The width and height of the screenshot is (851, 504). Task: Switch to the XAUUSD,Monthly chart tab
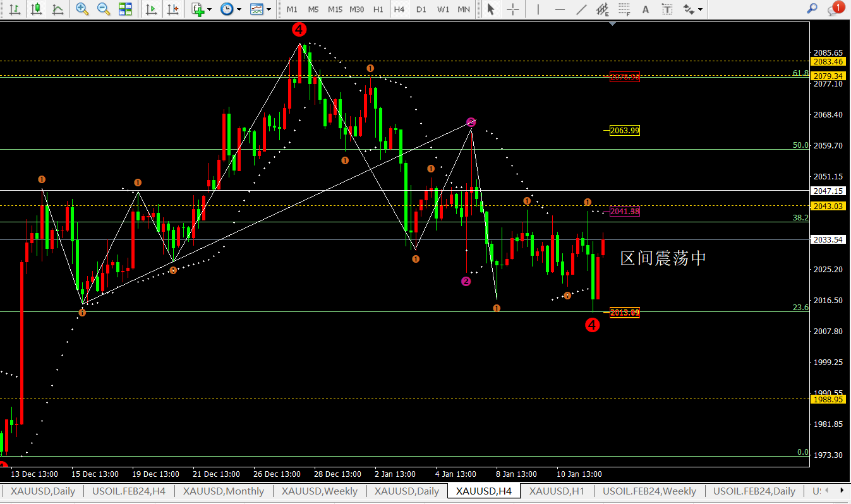(x=224, y=491)
